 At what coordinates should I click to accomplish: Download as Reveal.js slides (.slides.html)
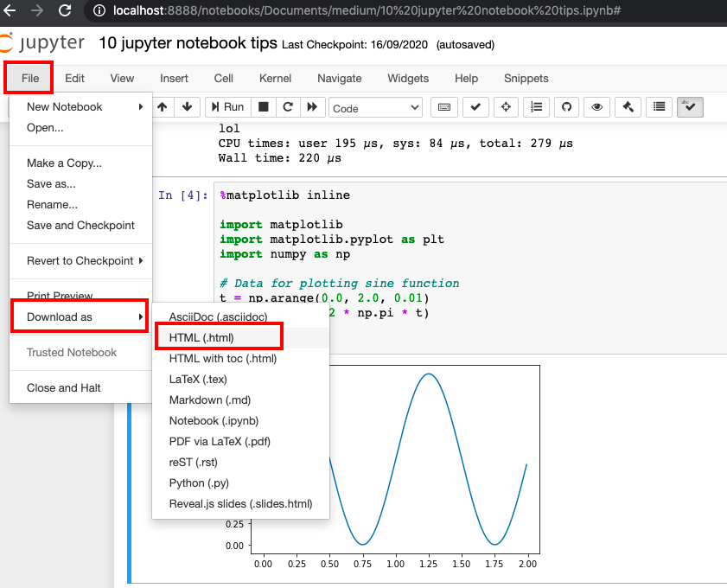[x=240, y=504]
